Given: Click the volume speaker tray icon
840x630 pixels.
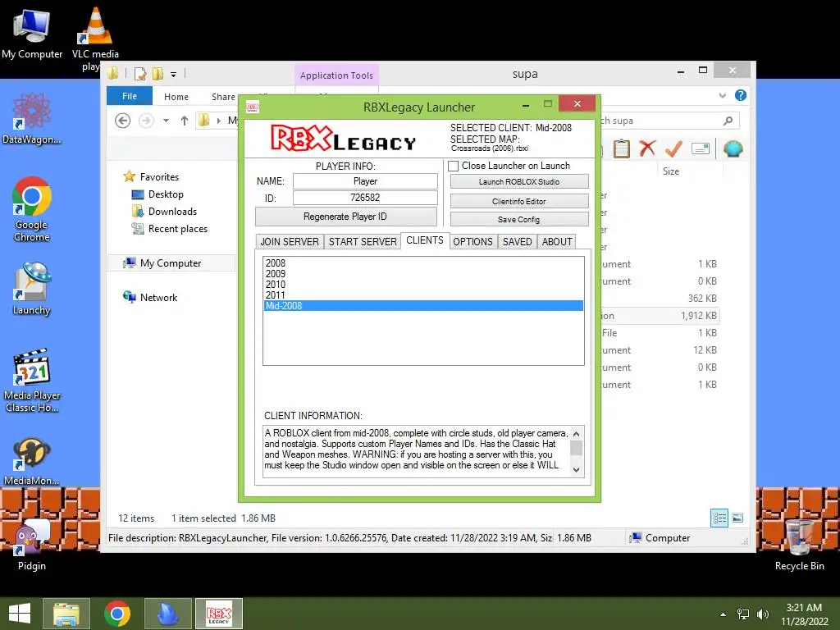Looking at the screenshot, I should point(762,614).
